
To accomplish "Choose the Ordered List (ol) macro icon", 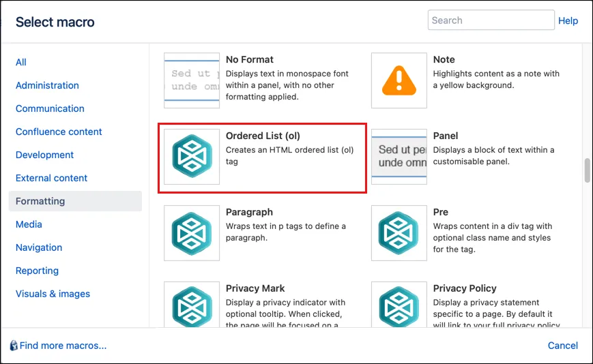I will pos(192,157).
